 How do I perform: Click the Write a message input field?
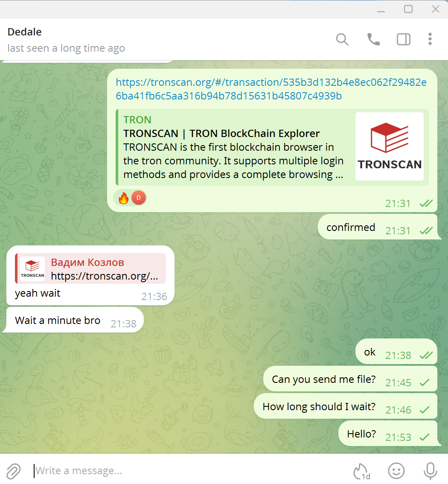click(x=191, y=471)
